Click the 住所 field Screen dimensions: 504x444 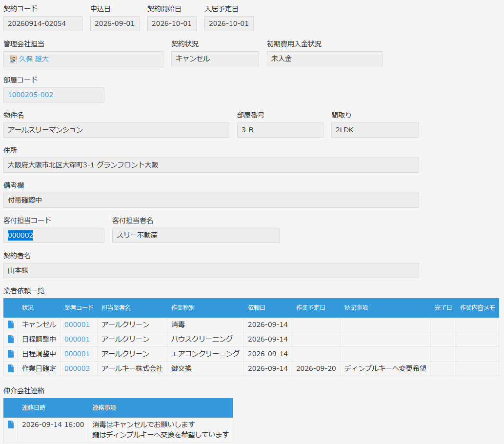click(x=211, y=165)
